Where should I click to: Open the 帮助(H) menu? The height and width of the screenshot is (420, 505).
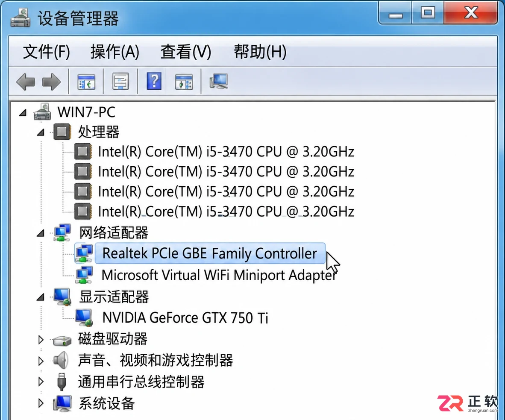click(260, 52)
